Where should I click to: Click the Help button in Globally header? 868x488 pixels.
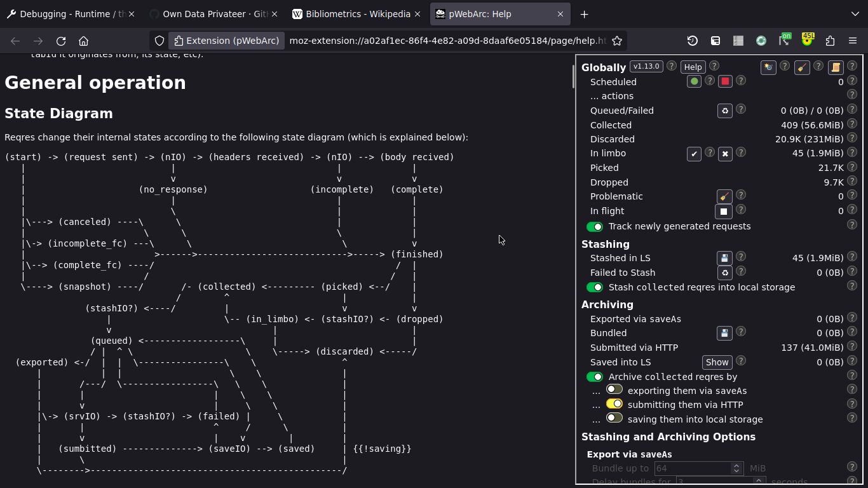click(x=693, y=67)
